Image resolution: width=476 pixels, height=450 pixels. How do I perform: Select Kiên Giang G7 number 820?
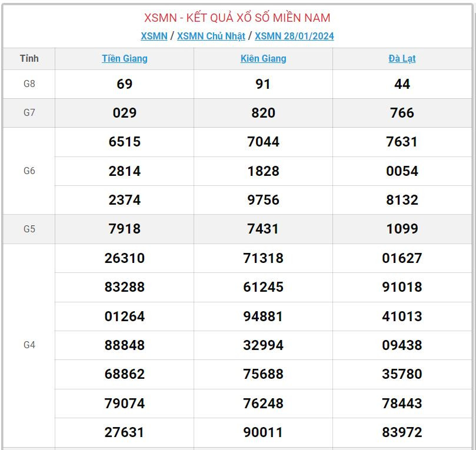coord(263,113)
